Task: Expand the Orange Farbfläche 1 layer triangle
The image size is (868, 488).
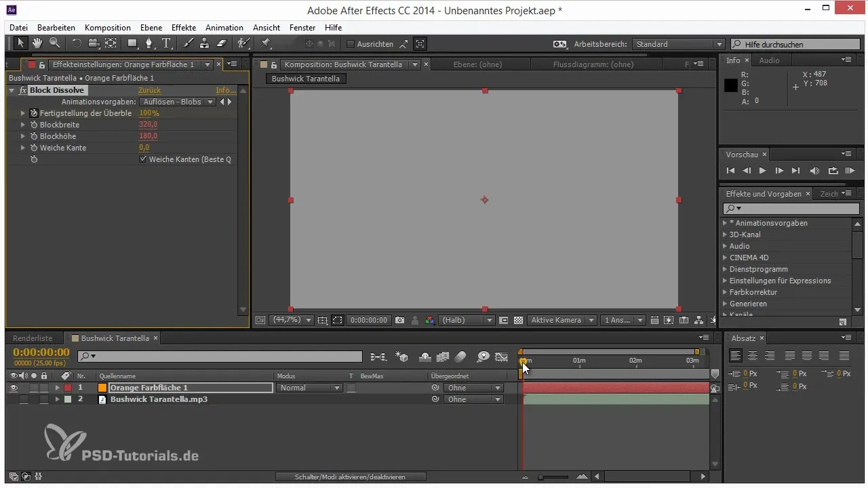Action: pyautogui.click(x=58, y=388)
